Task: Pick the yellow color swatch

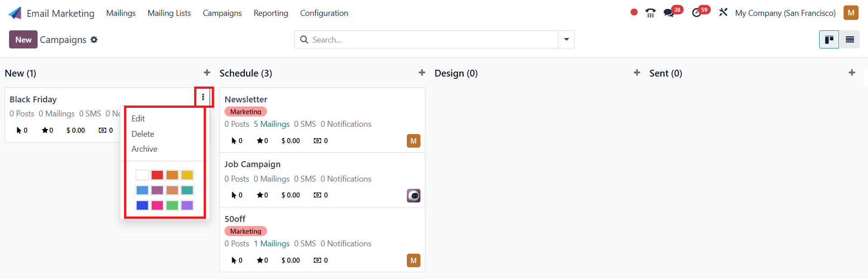Action: tap(187, 175)
